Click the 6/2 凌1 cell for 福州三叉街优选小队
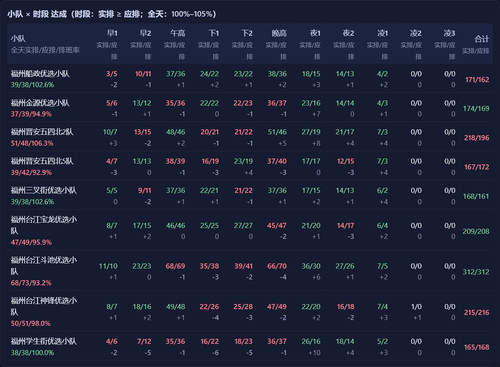This screenshot has width=500, height=367. click(x=382, y=191)
